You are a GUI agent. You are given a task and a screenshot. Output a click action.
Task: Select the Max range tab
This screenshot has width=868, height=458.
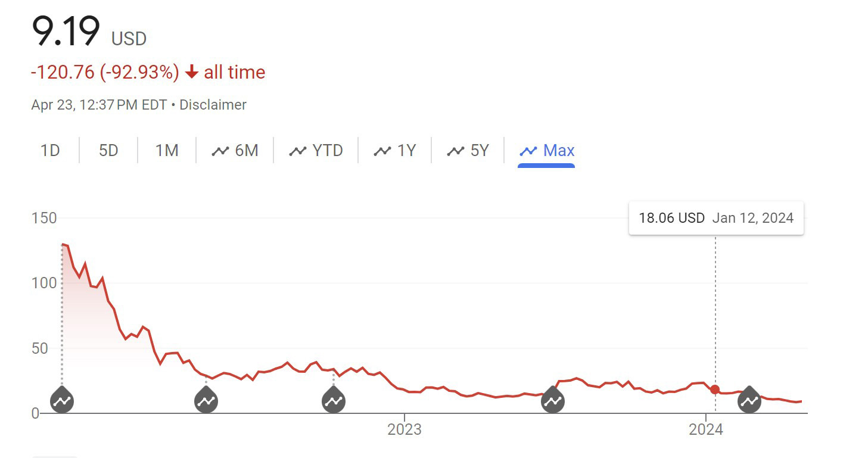pos(547,151)
